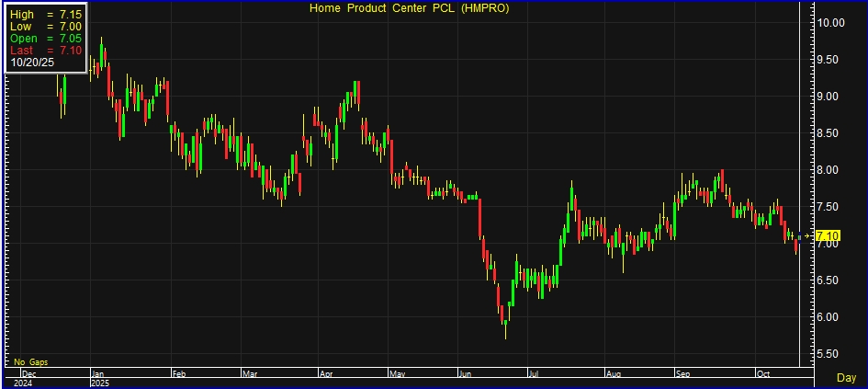Viewport: 868px width, 389px height.
Task: Click the date 10/20/25 in the info box
Action: [x=30, y=63]
